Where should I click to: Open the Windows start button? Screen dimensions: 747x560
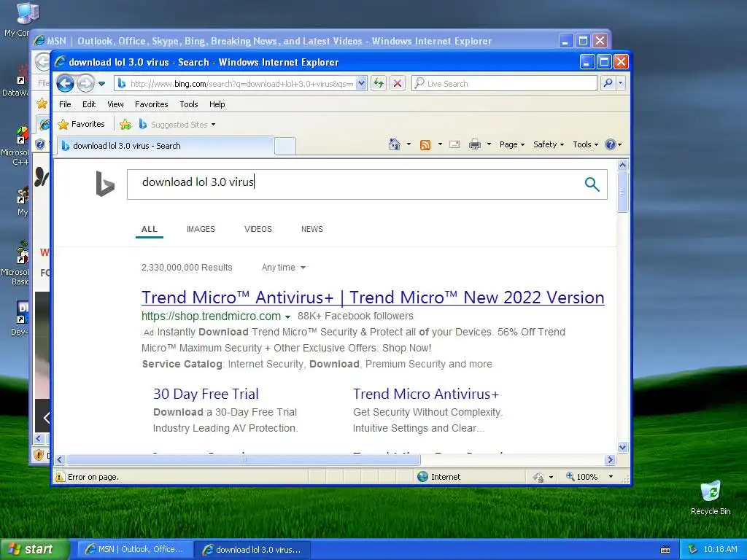point(35,550)
